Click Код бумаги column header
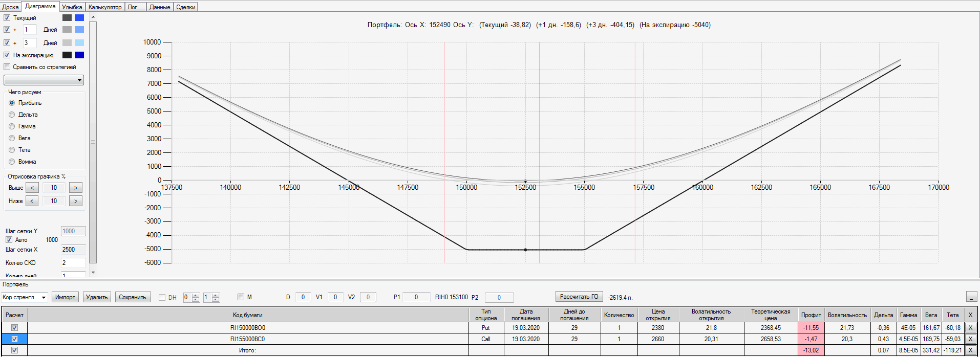Image resolution: width=980 pixels, height=357 pixels. (x=248, y=315)
